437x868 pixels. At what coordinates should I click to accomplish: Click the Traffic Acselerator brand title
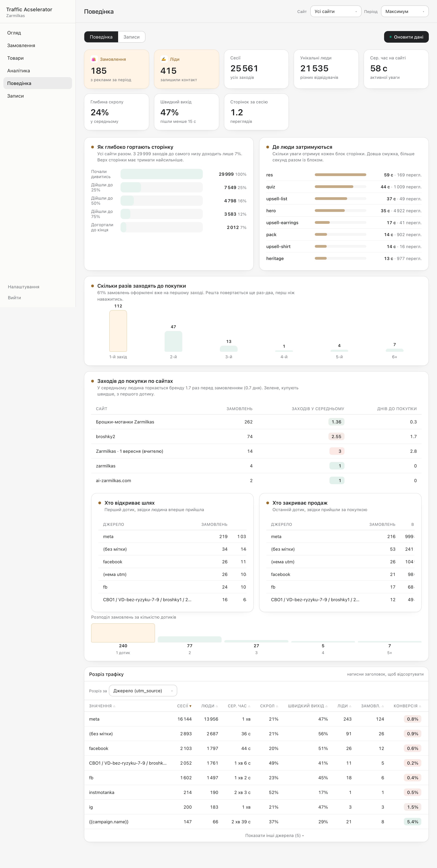(29, 9)
